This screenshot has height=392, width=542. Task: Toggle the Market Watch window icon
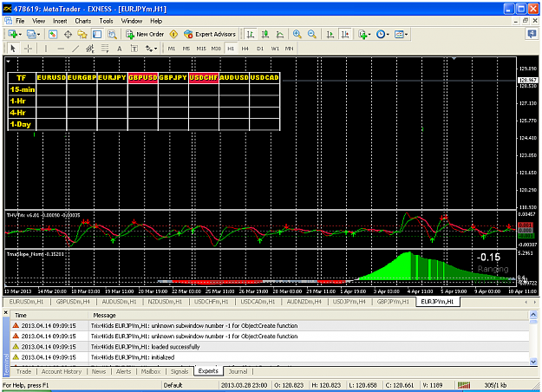[x=53, y=34]
